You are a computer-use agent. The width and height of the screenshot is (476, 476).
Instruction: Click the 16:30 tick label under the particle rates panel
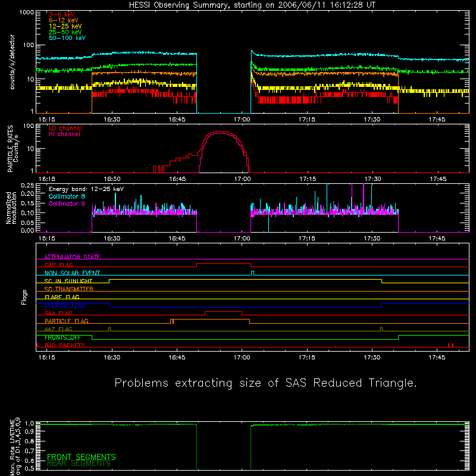pyautogui.click(x=112, y=179)
